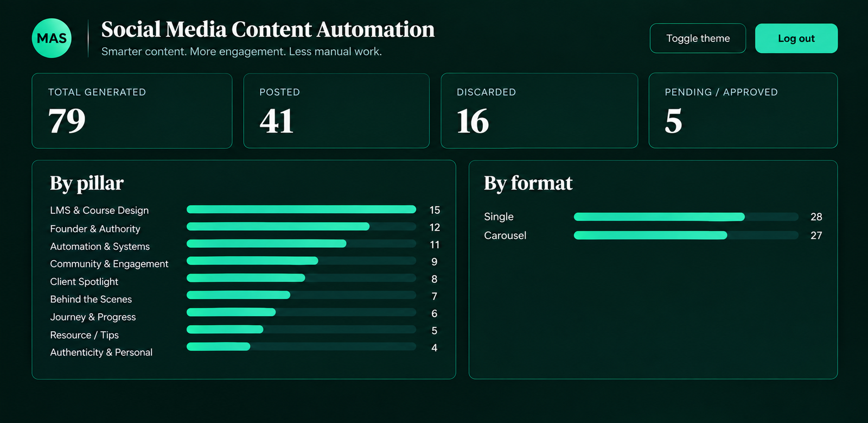The width and height of the screenshot is (868, 423).
Task: Select the Authenticity & Personal count 4
Action: tap(434, 348)
